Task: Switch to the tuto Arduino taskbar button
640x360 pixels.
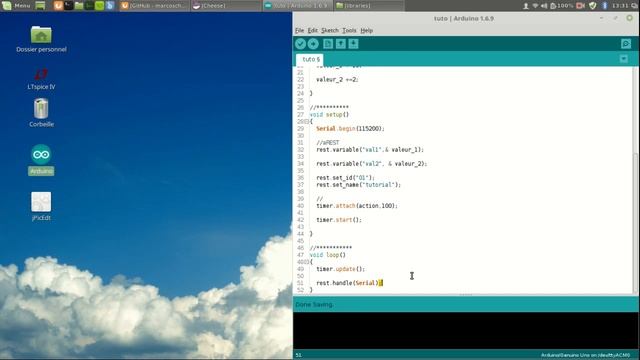Action: pyautogui.click(x=297, y=6)
